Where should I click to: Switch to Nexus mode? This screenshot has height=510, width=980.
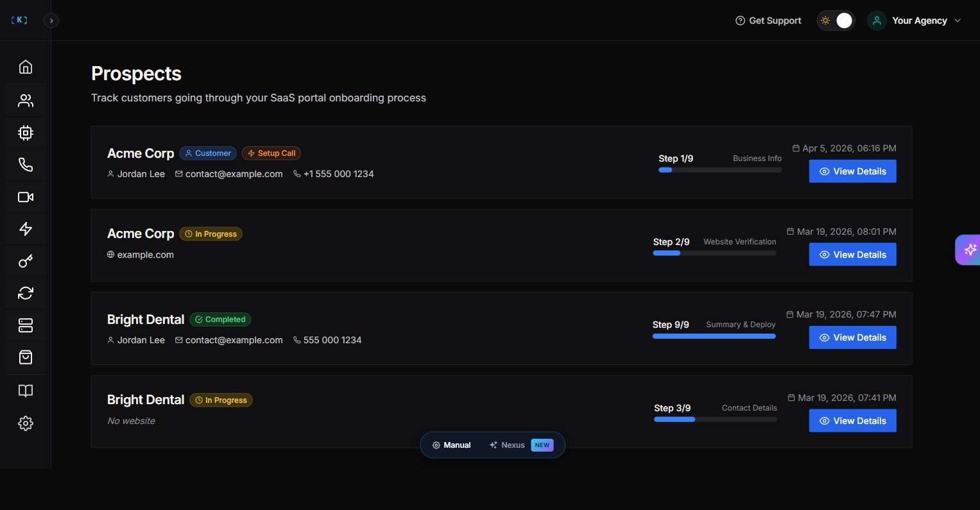click(x=507, y=445)
